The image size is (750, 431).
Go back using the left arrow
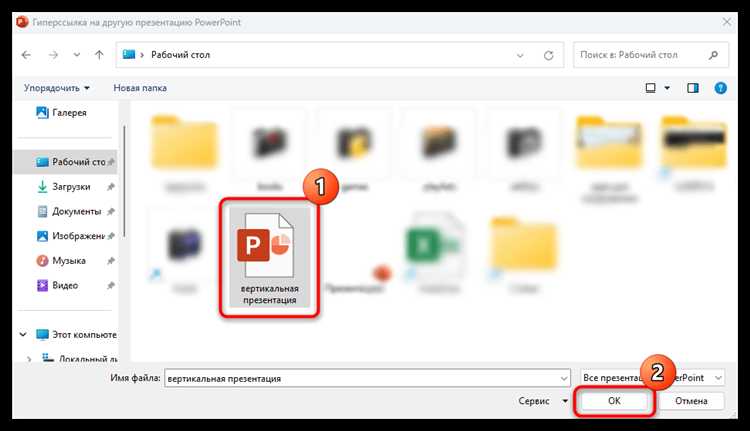pos(26,55)
